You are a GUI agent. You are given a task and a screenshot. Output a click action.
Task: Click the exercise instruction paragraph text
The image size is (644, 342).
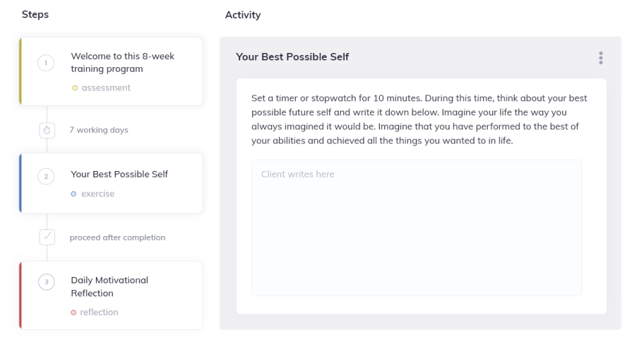[x=419, y=119]
